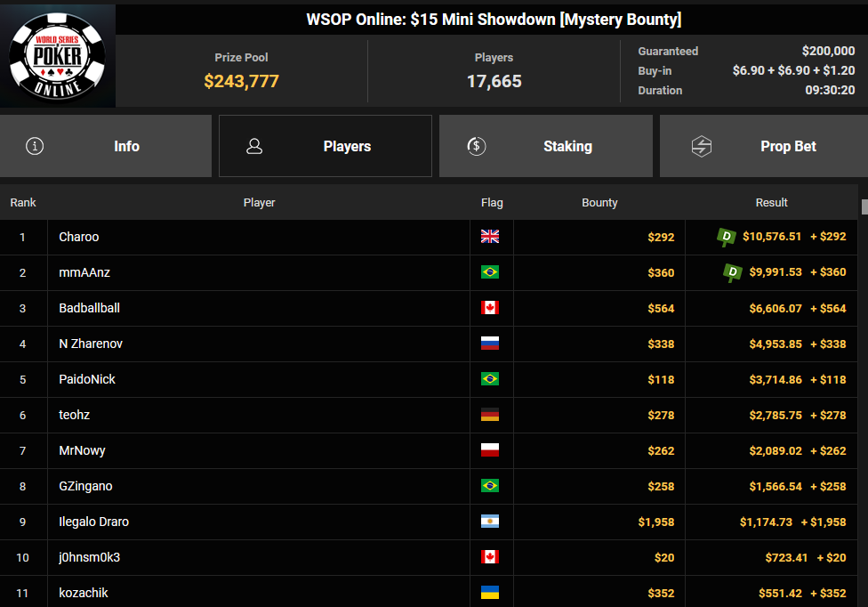The height and width of the screenshot is (607, 868).
Task: Click the $6.90 + $6.90 + $1.20 buy-in
Action: pyautogui.click(x=794, y=70)
